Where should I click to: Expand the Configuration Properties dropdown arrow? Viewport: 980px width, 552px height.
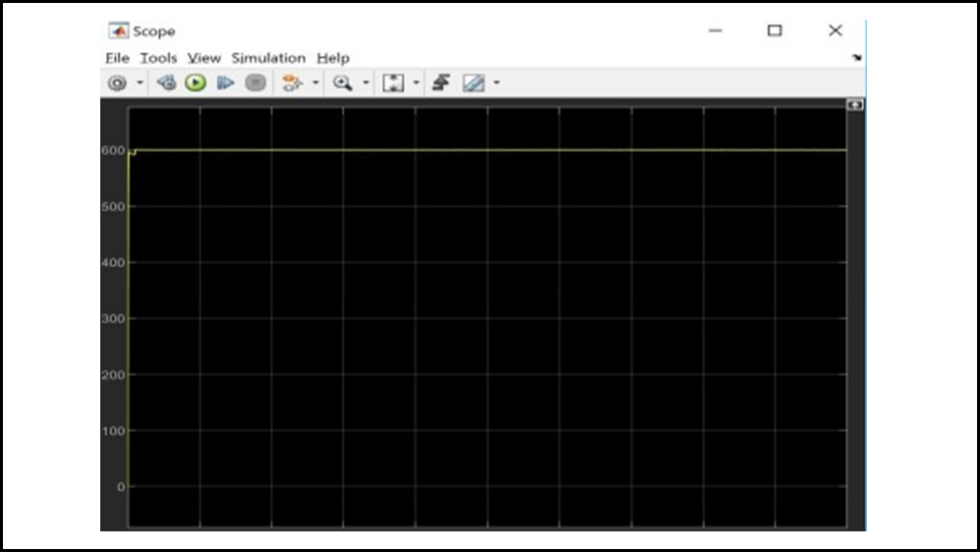(x=140, y=83)
